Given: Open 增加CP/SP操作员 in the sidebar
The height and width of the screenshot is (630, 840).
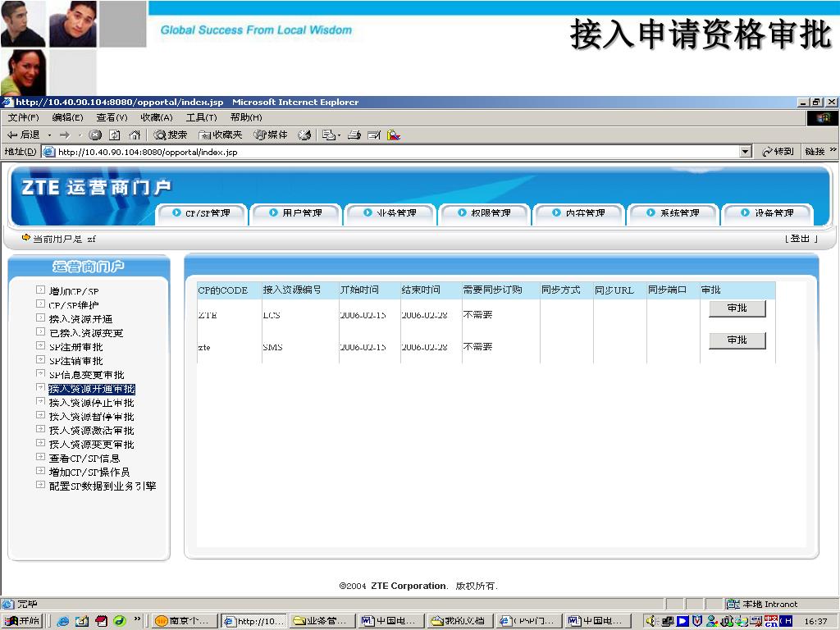Looking at the screenshot, I should (89, 472).
